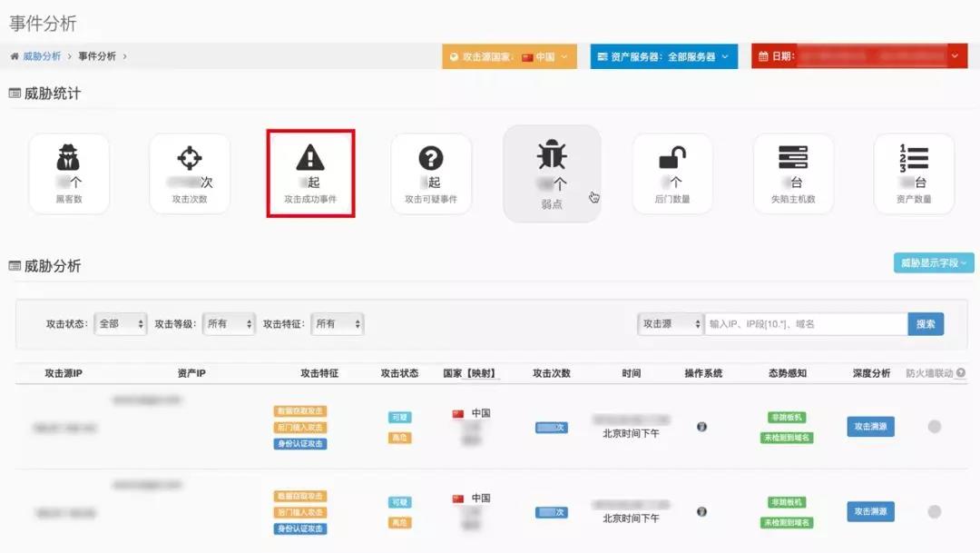Click the attack count badge in first row
Screen dimensions: 980x553
pyautogui.click(x=552, y=428)
